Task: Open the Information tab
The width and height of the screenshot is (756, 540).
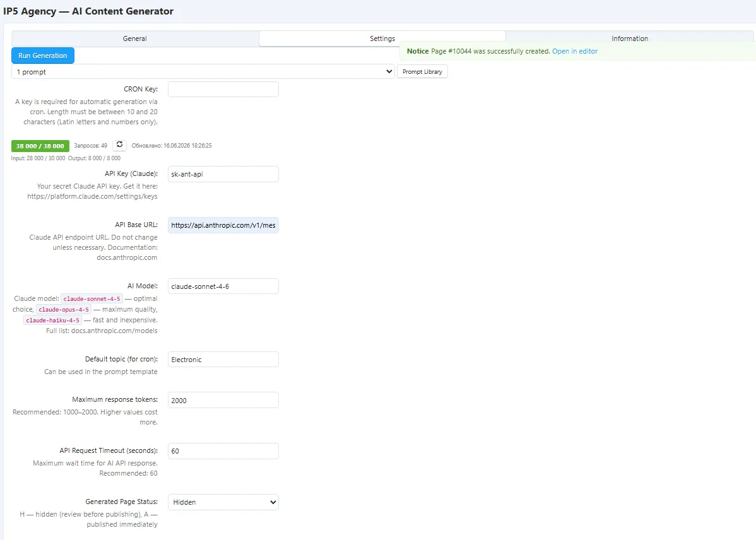Action: (x=630, y=38)
